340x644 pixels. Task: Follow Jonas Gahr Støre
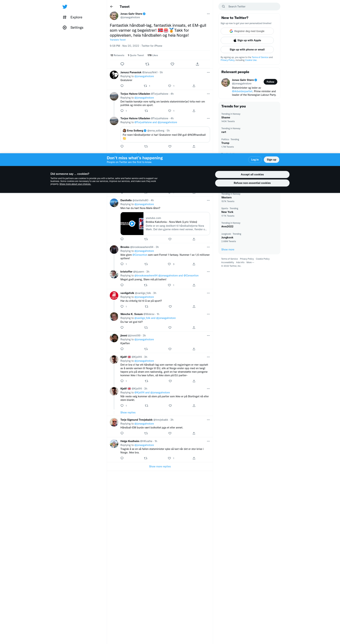270,82
